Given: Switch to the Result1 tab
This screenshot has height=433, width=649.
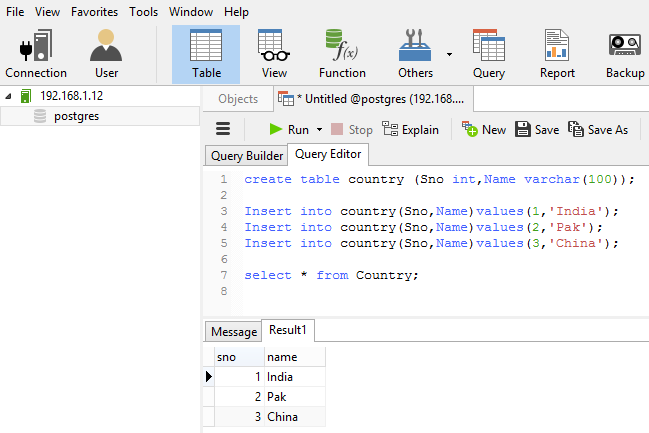Looking at the screenshot, I should (288, 330).
